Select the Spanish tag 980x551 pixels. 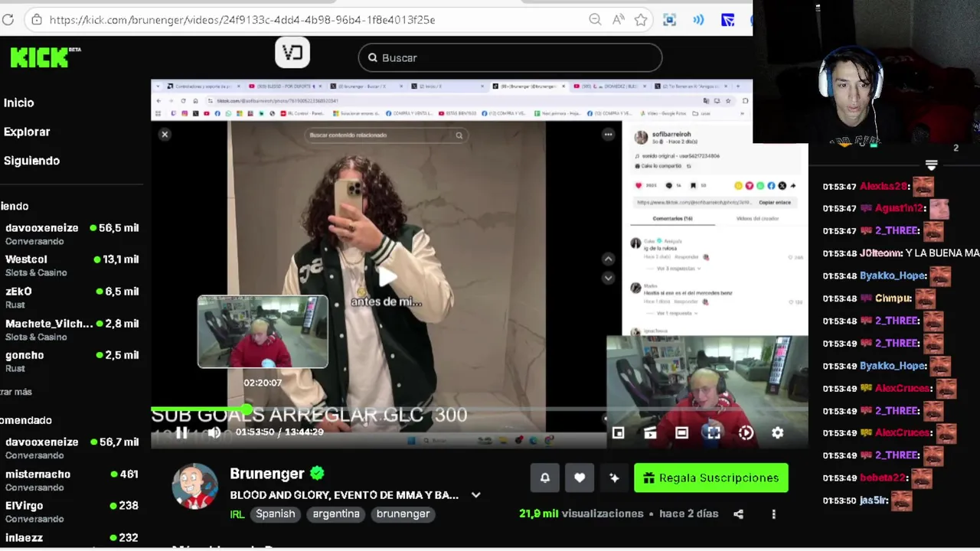tap(276, 514)
